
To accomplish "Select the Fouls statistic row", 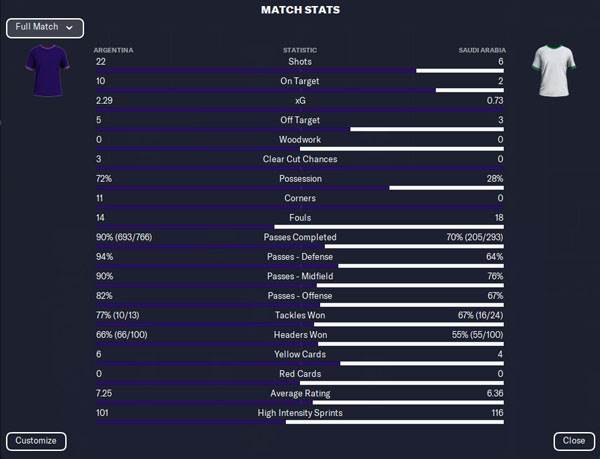I will point(299,218).
